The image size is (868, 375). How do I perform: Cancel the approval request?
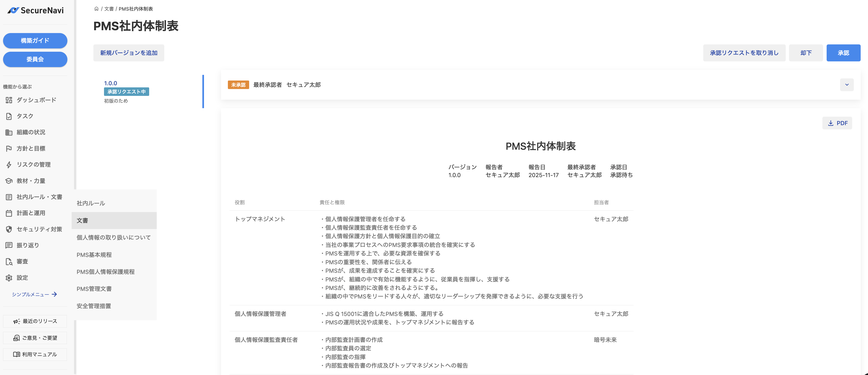(744, 52)
